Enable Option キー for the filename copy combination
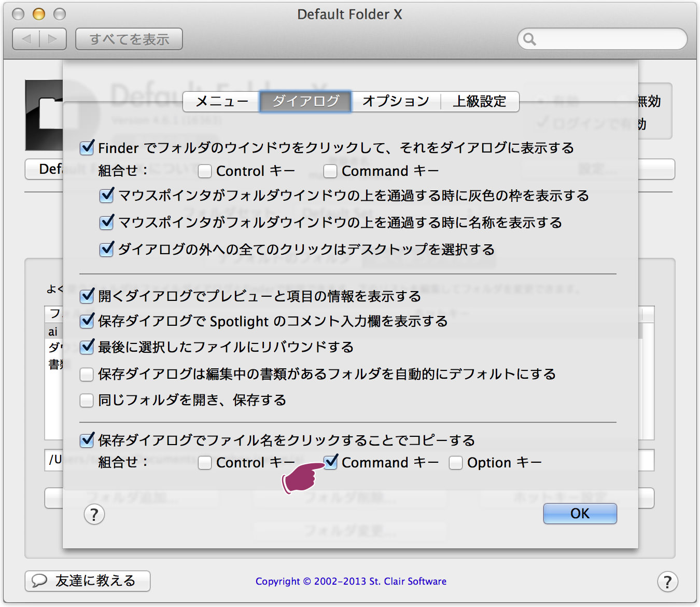This screenshot has height=607, width=700. click(x=456, y=463)
